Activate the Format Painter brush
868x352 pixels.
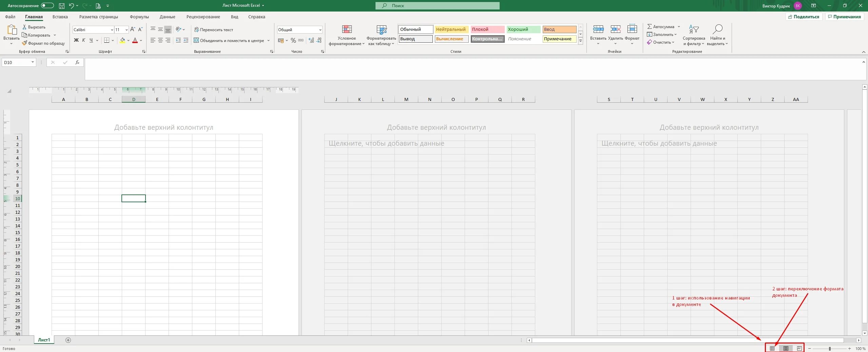tap(24, 43)
